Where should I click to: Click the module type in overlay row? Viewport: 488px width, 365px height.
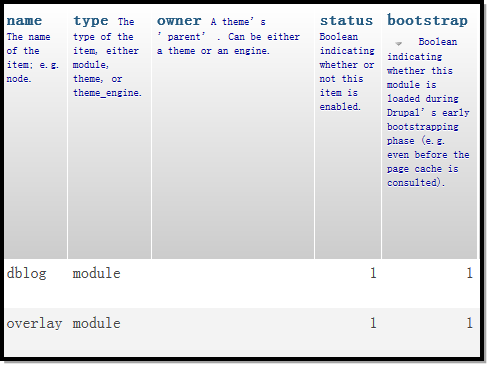tap(97, 323)
